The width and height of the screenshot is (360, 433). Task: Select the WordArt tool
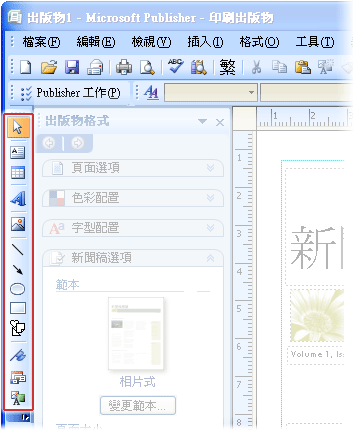18,199
